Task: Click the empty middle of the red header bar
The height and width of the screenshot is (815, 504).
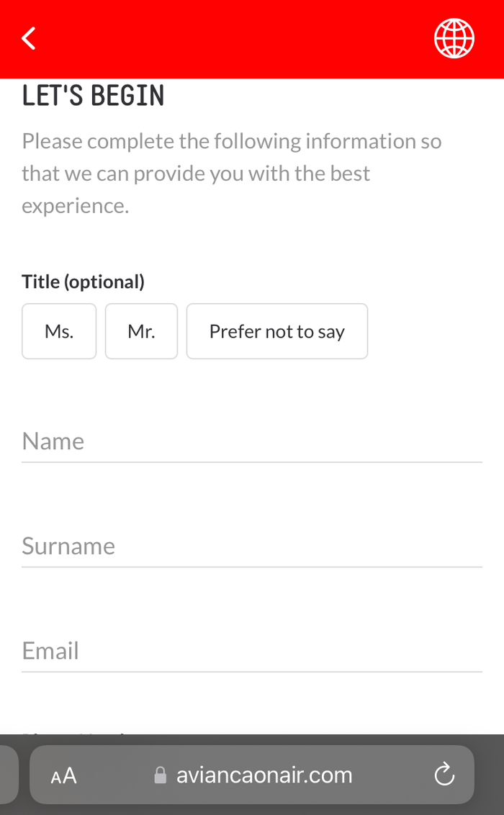Action: pyautogui.click(x=234, y=39)
